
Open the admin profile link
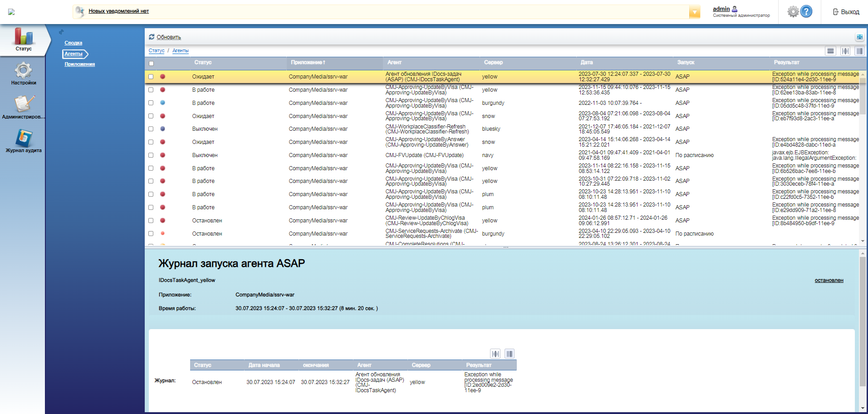tap(721, 9)
